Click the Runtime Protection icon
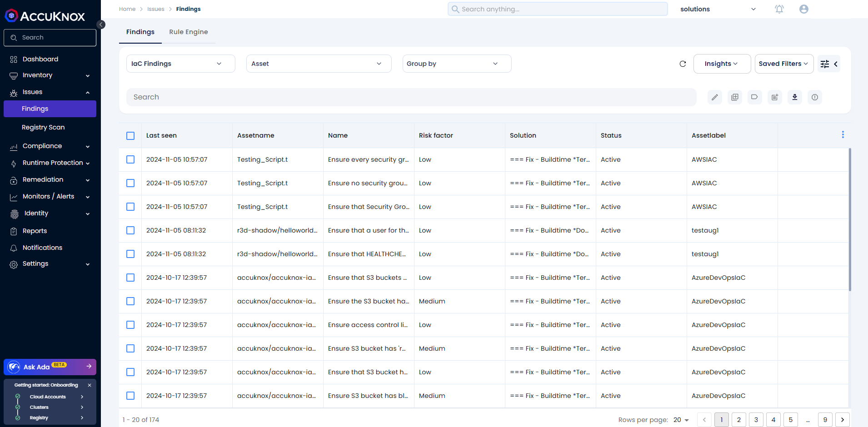The width and height of the screenshot is (868, 427). (14, 164)
